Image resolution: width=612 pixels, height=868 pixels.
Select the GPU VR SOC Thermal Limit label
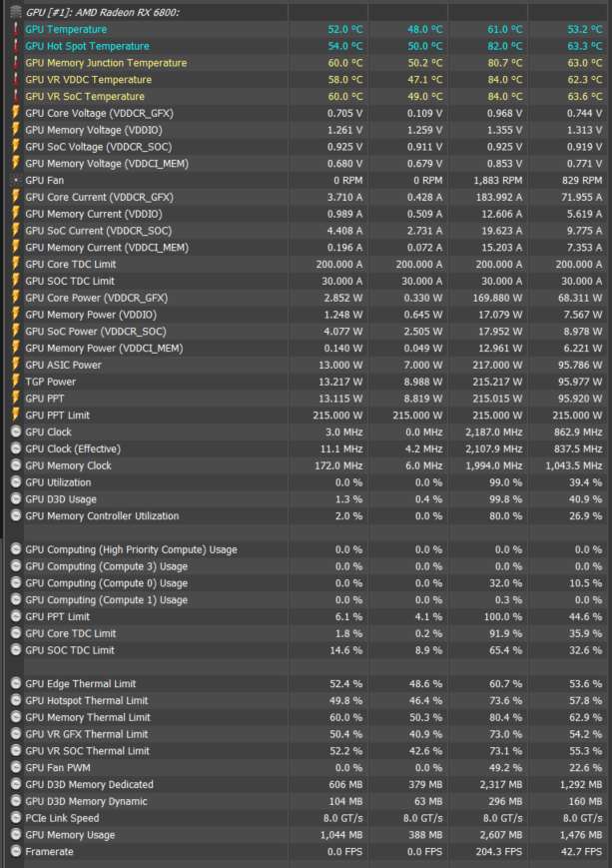pos(88,751)
